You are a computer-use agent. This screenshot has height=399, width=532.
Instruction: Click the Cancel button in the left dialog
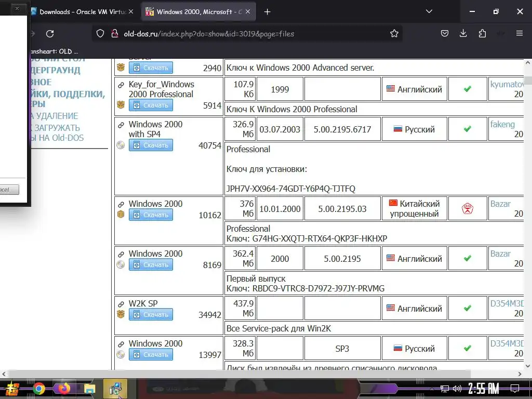click(9, 190)
